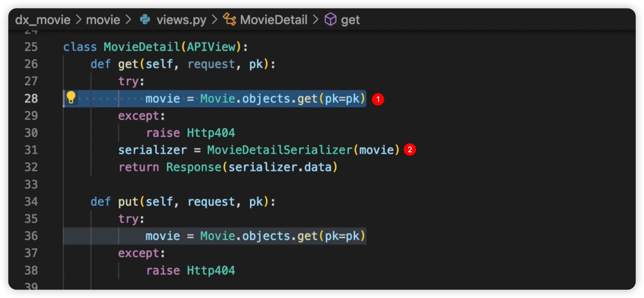Open views.py breadcrumb item
This screenshot has width=644, height=298.
pyautogui.click(x=181, y=20)
